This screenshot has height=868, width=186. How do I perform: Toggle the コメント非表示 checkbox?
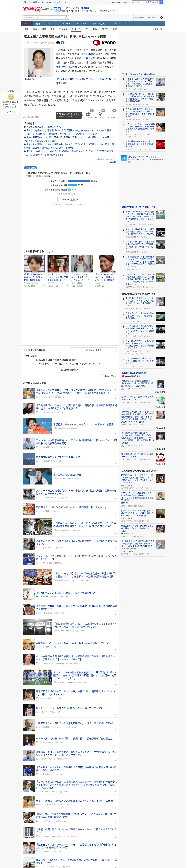(x=102, y=376)
